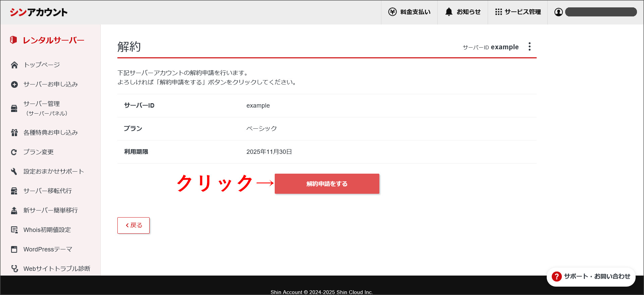Click the user account avatar icon

(x=558, y=12)
